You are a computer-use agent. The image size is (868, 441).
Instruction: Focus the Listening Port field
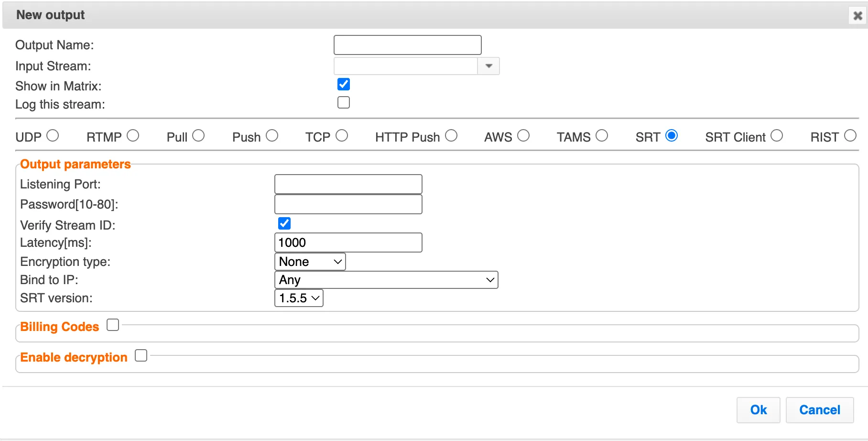(348, 184)
